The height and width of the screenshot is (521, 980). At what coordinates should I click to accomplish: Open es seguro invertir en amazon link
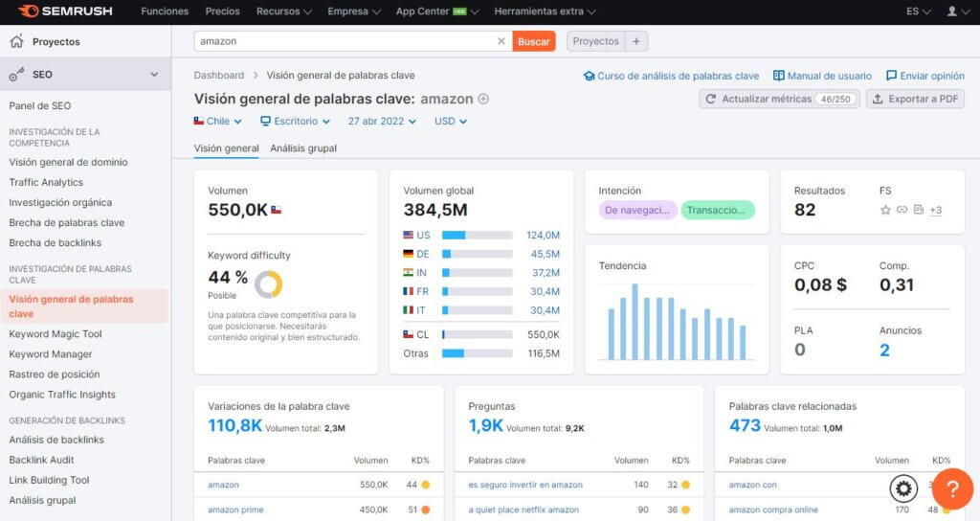(x=525, y=485)
